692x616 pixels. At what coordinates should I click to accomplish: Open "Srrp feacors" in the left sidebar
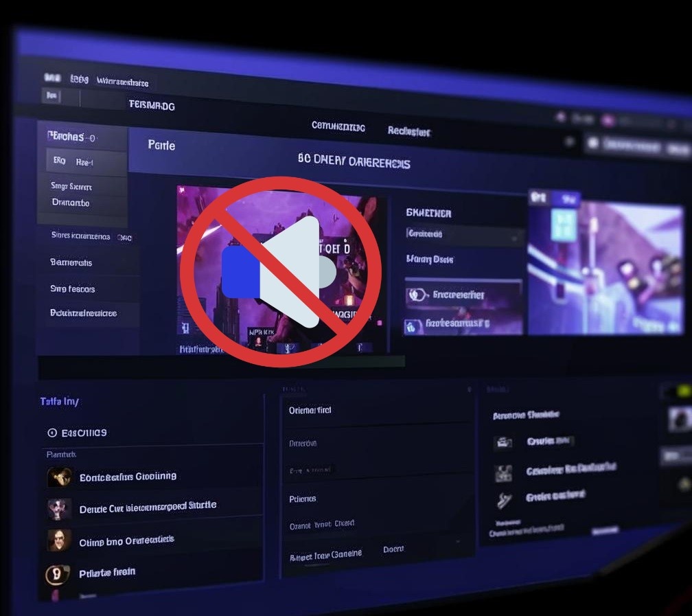coord(72,289)
